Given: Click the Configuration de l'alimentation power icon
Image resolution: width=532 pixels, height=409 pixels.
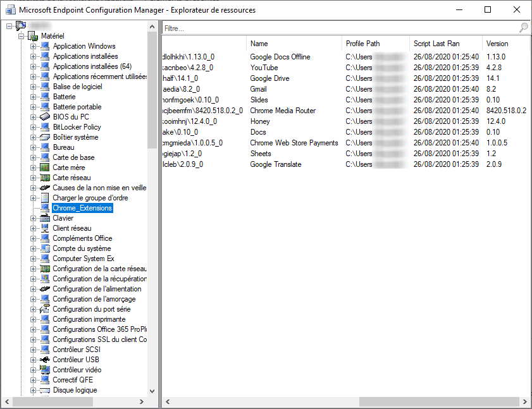Looking at the screenshot, I should tap(45, 289).
